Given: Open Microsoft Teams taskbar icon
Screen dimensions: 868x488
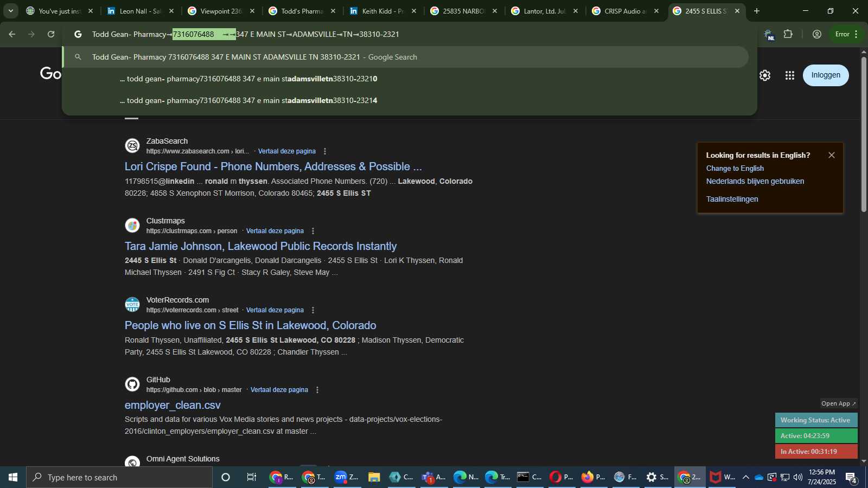Looking at the screenshot, I should coord(433,477).
